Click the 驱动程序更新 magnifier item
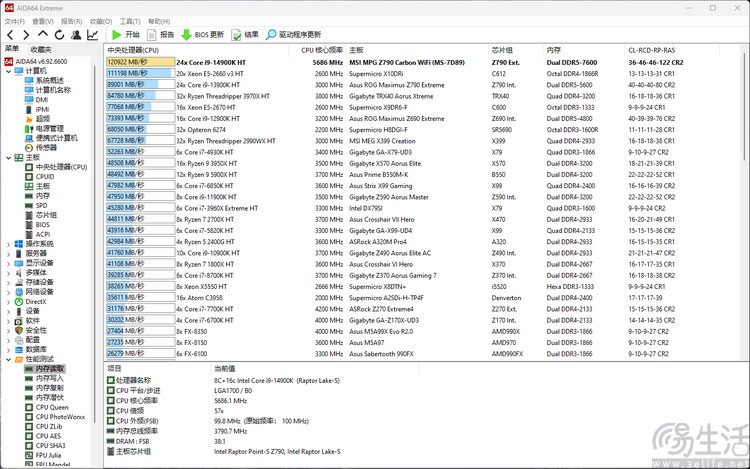Viewport: 750px width, 469px height. [x=293, y=34]
